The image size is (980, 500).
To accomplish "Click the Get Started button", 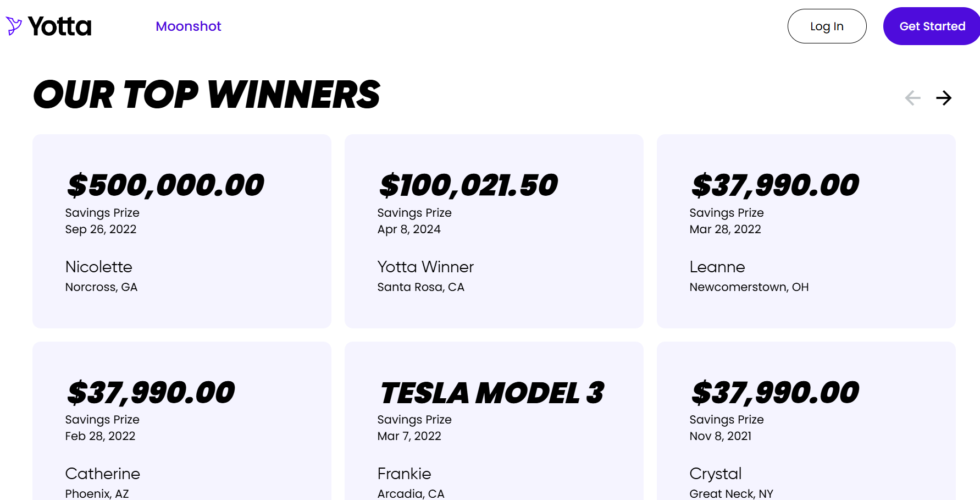I will pyautogui.click(x=932, y=26).
